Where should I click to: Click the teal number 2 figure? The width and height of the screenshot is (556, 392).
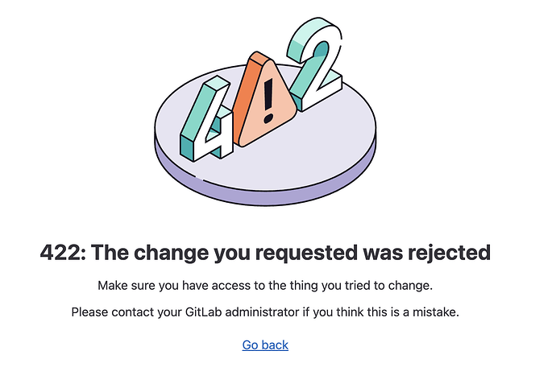(x=315, y=64)
